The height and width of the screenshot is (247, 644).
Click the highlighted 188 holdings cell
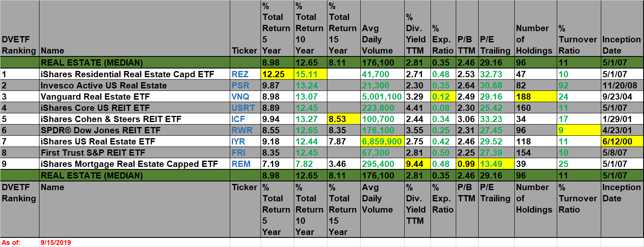pyautogui.click(x=536, y=97)
